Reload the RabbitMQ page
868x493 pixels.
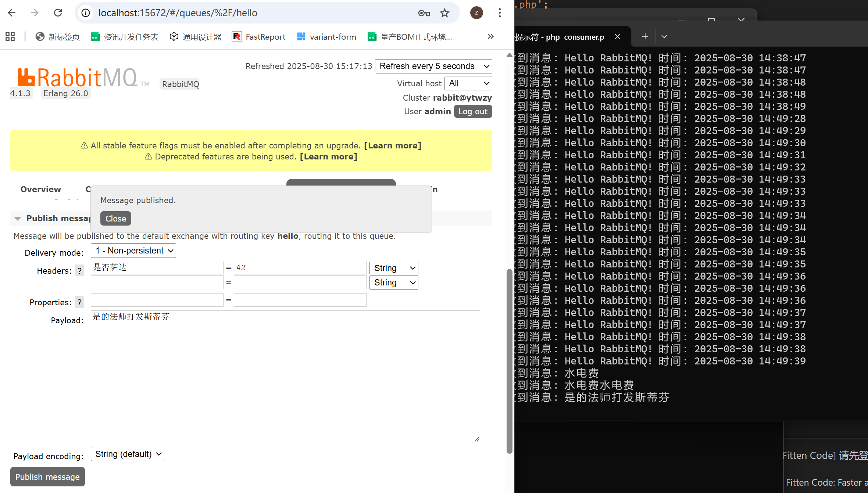(58, 13)
